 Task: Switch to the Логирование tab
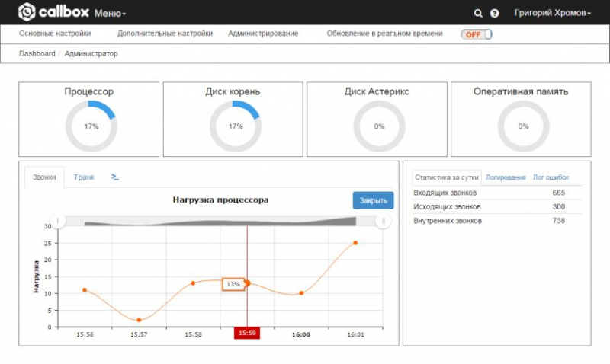click(x=506, y=177)
